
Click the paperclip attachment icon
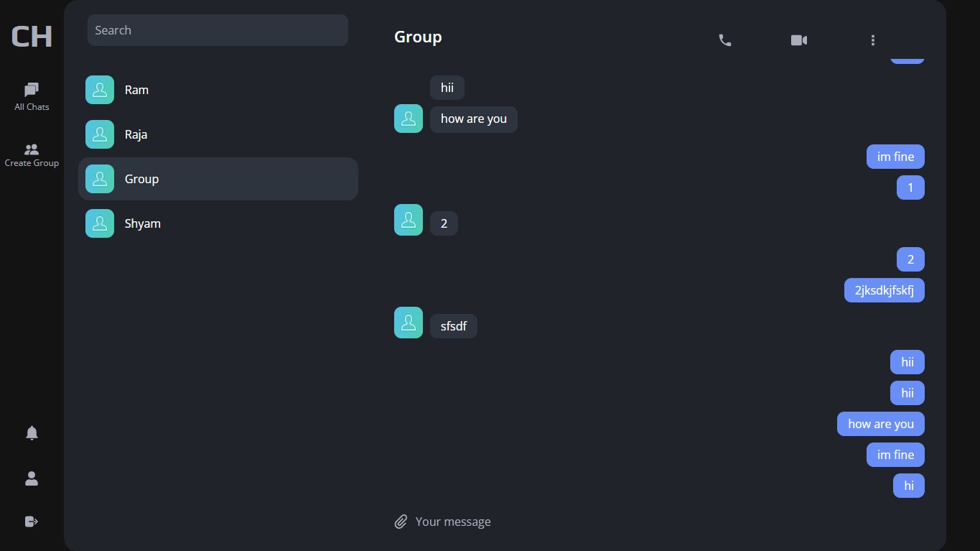[401, 522]
